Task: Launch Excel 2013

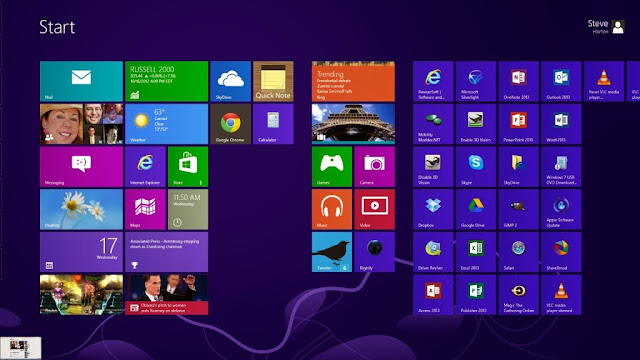Action: pyautogui.click(x=476, y=252)
